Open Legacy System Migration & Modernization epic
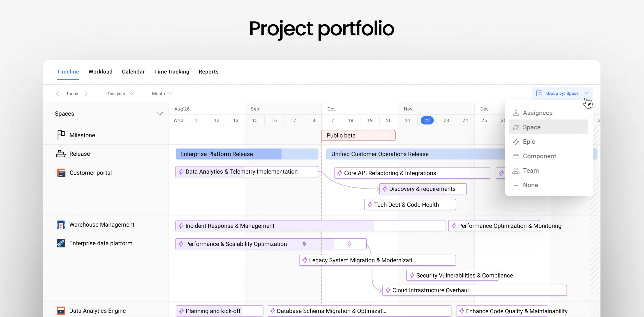This screenshot has height=317, width=644. click(377, 260)
